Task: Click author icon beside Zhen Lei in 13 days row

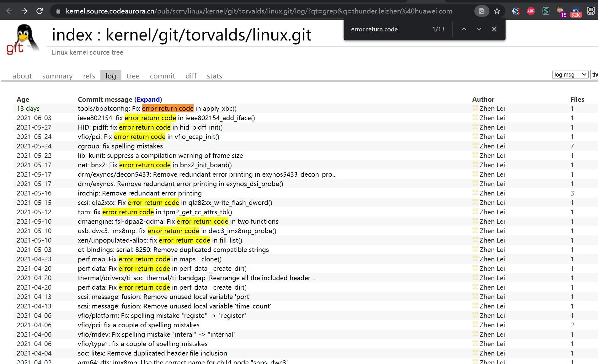Action: 475,108
